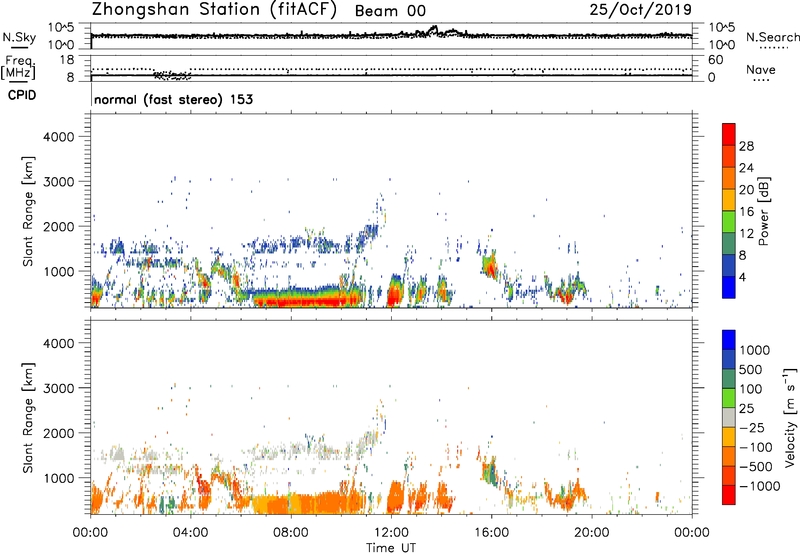Click '4000' on power panel range axis
Viewport: 800px width, 554px height.
coord(59,137)
